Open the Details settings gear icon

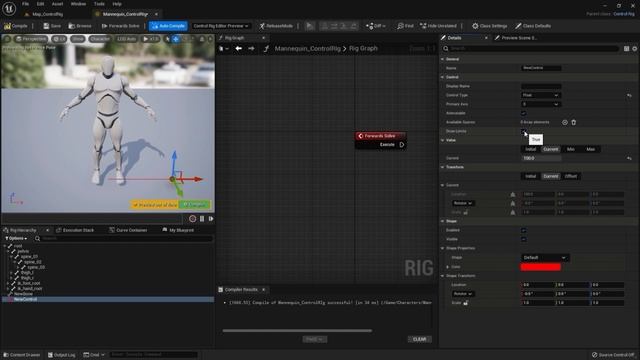tap(635, 49)
